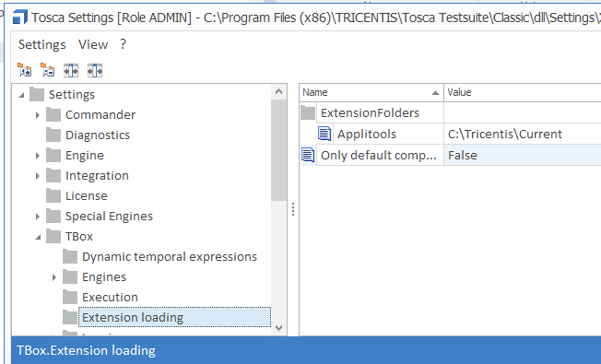Expand the Engine tree node
601x364 pixels.
click(37, 155)
